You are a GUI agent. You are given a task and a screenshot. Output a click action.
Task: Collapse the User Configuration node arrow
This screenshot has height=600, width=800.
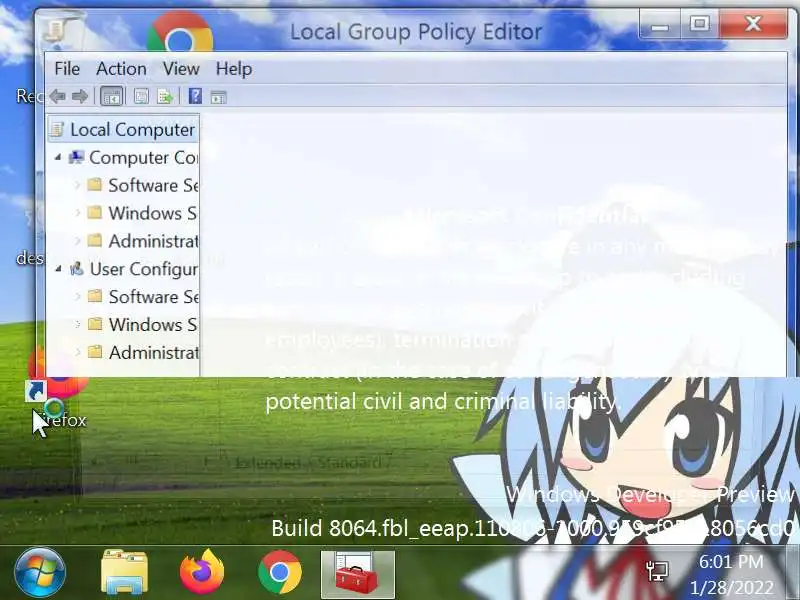(x=58, y=269)
